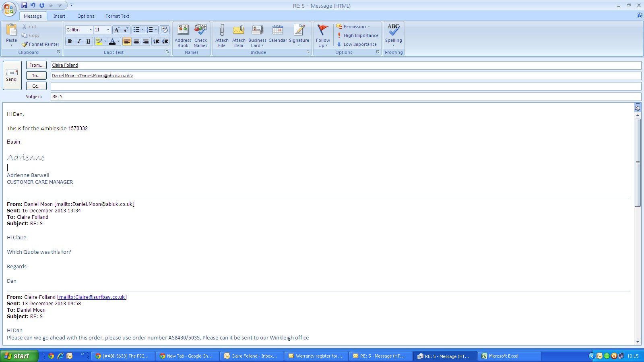Open the Calibri font name dropdown
This screenshot has height=362, width=644.
tap(91, 30)
